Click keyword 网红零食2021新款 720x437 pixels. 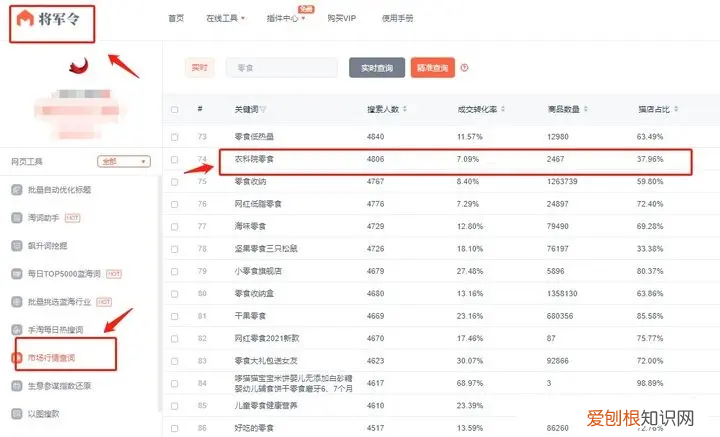267,338
